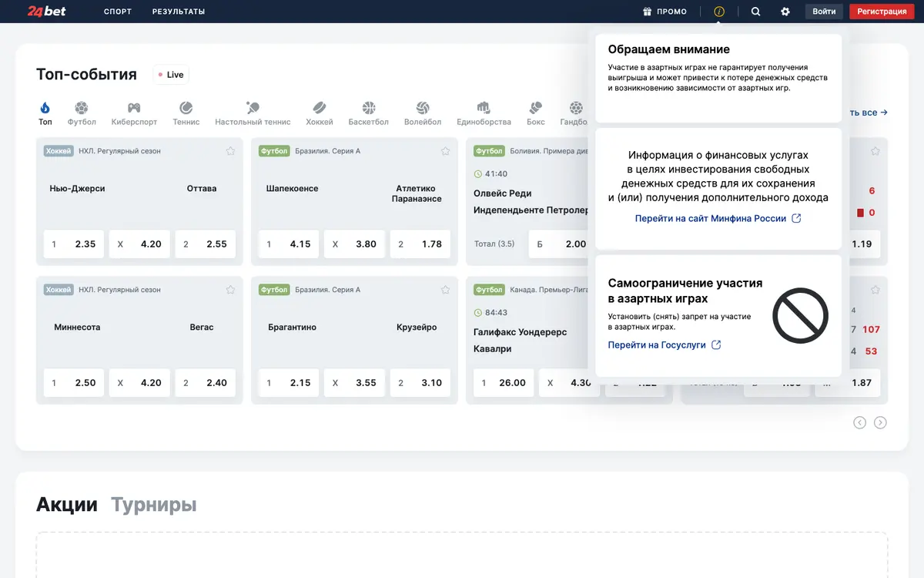
Task: Pick draw odds 4.20 for Нью-Джерси match
Action: (139, 244)
